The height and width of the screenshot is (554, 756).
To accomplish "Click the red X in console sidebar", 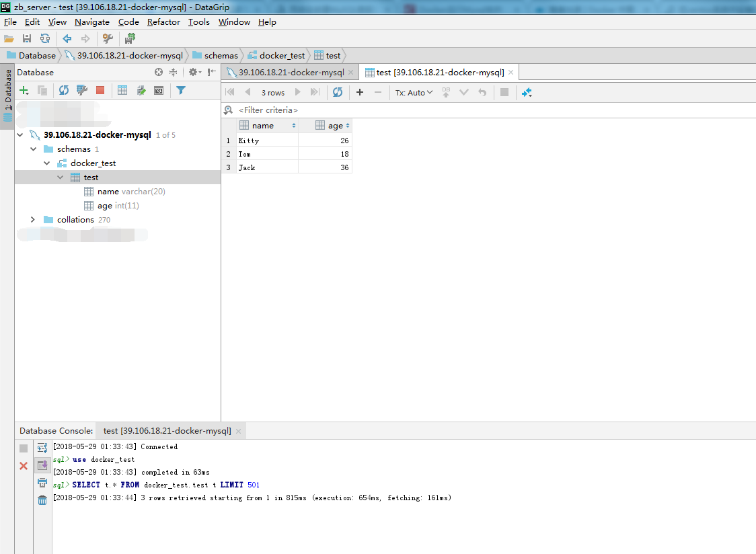I will coord(23,466).
